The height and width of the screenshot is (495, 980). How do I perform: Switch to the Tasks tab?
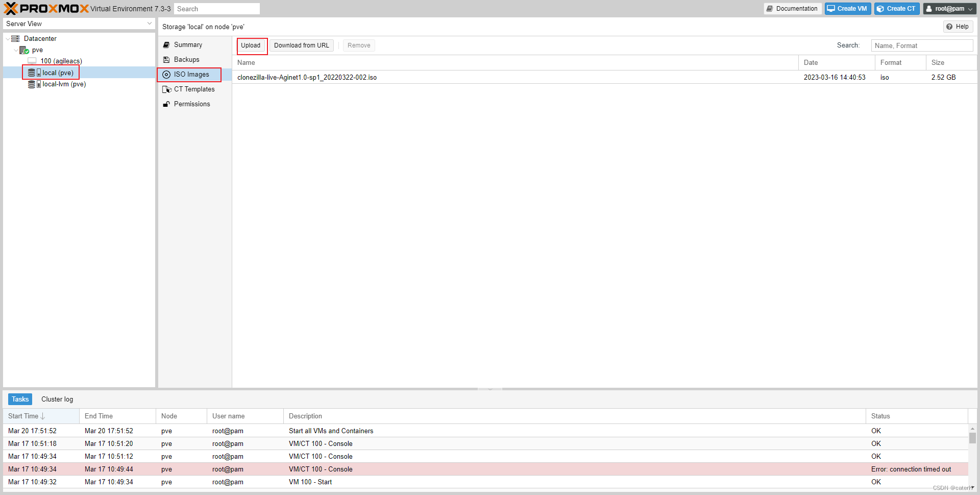click(x=20, y=399)
